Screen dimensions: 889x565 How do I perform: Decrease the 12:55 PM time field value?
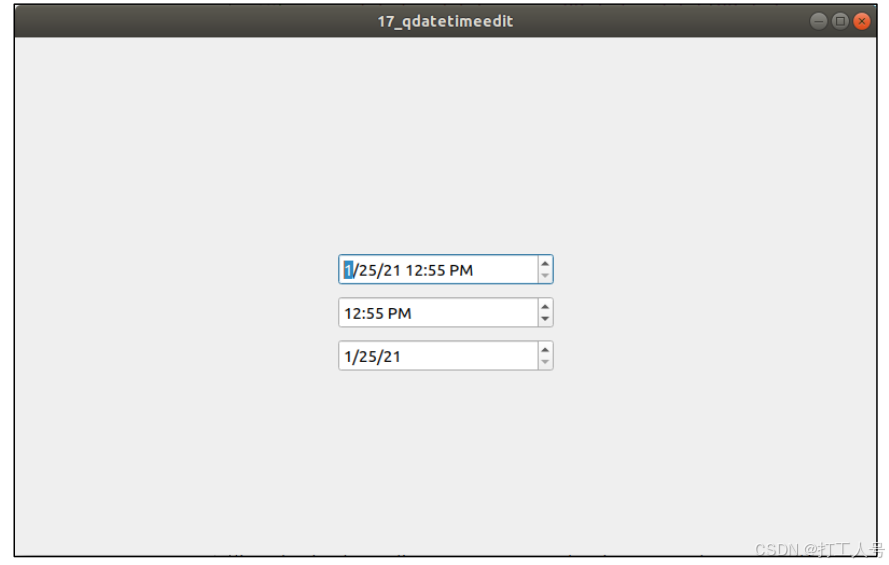point(545,319)
